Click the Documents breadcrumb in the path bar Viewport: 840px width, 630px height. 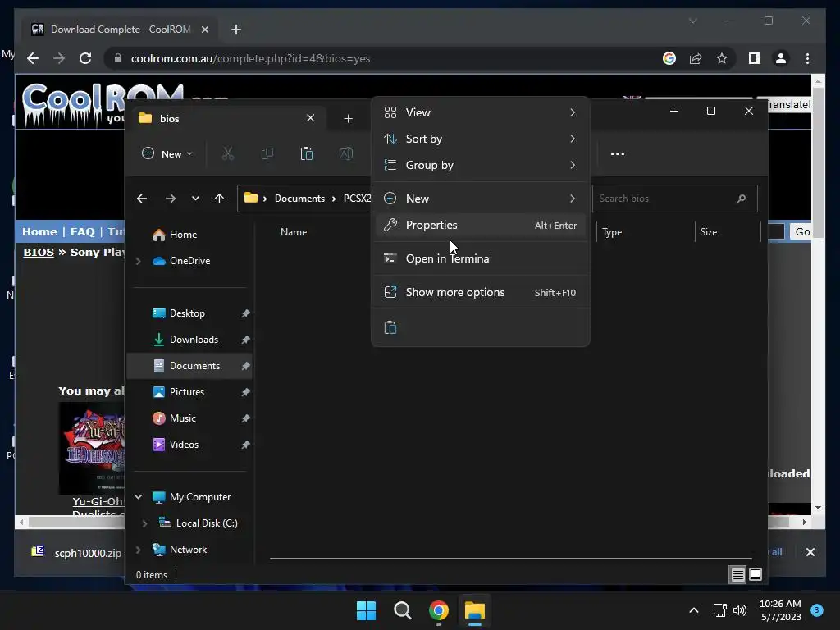click(299, 199)
